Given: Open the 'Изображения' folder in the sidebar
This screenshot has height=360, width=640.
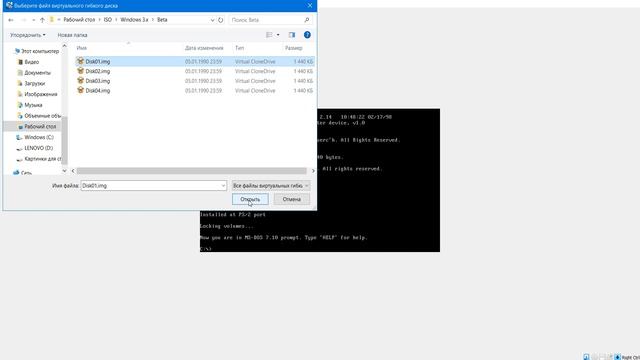Looking at the screenshot, I should tap(41, 94).
